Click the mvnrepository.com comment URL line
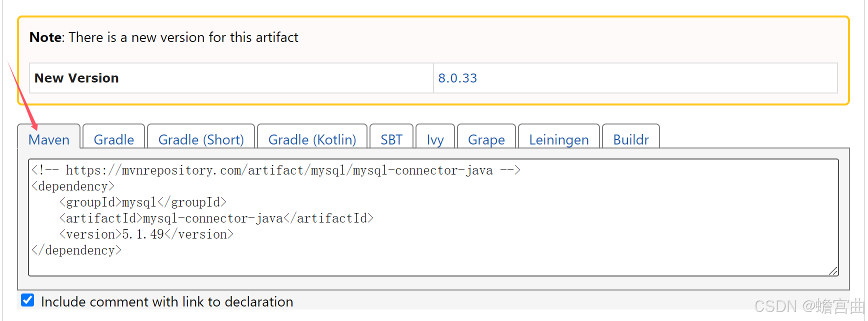 click(276, 170)
